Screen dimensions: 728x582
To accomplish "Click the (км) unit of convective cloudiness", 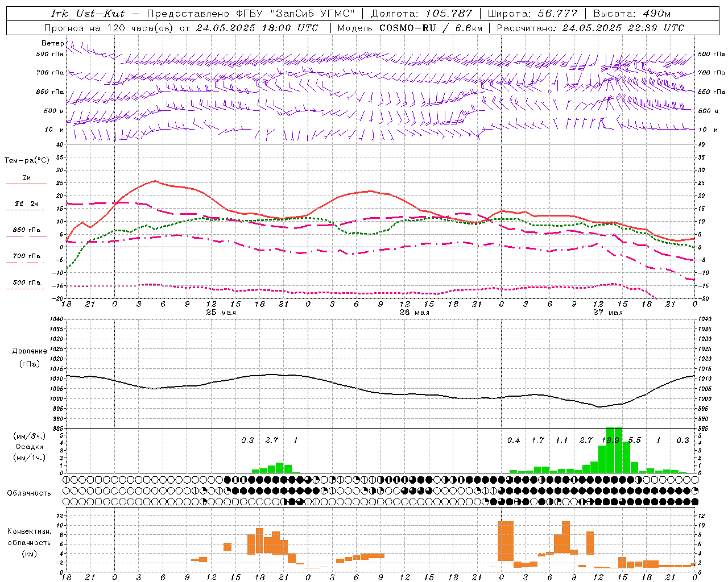I will click(x=30, y=554).
